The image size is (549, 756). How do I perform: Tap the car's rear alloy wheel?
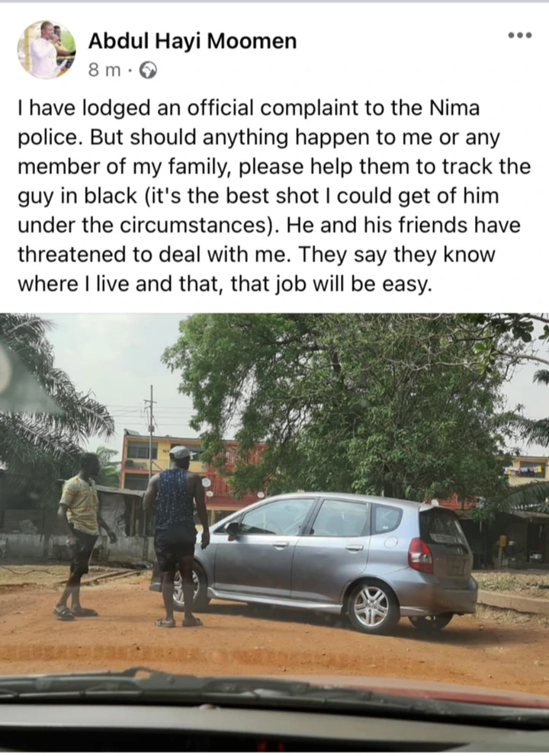click(x=372, y=607)
